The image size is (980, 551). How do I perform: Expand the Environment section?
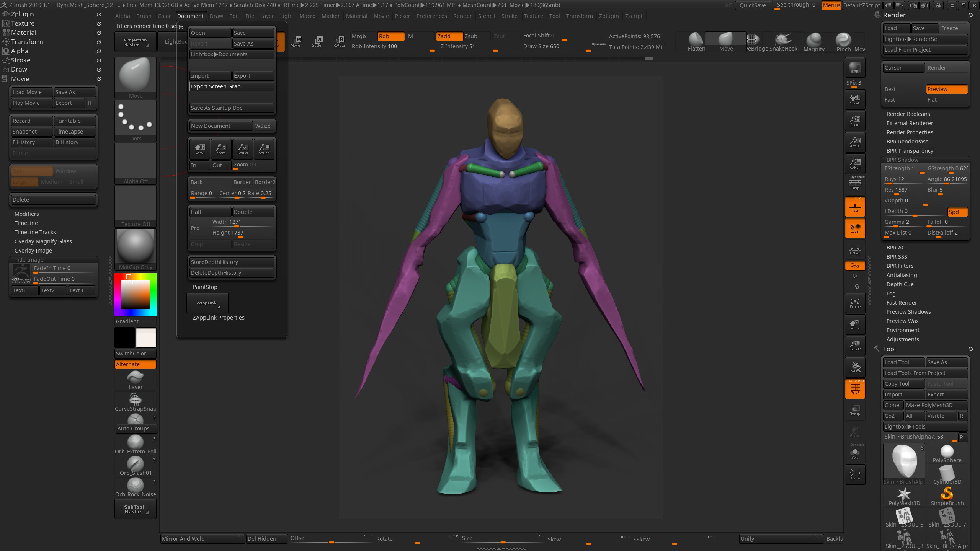click(x=903, y=330)
